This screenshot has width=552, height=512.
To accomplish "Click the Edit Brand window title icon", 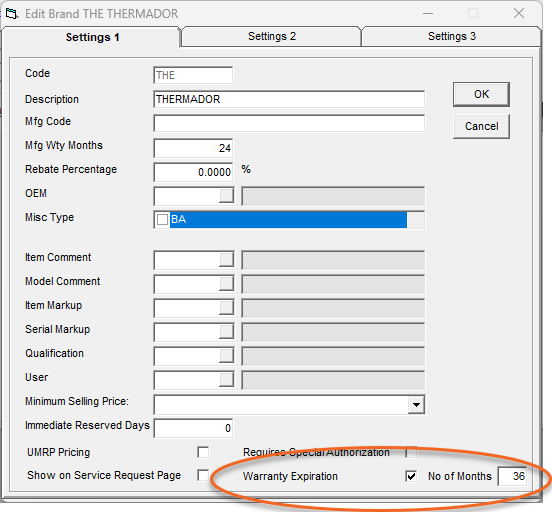I will click(11, 14).
